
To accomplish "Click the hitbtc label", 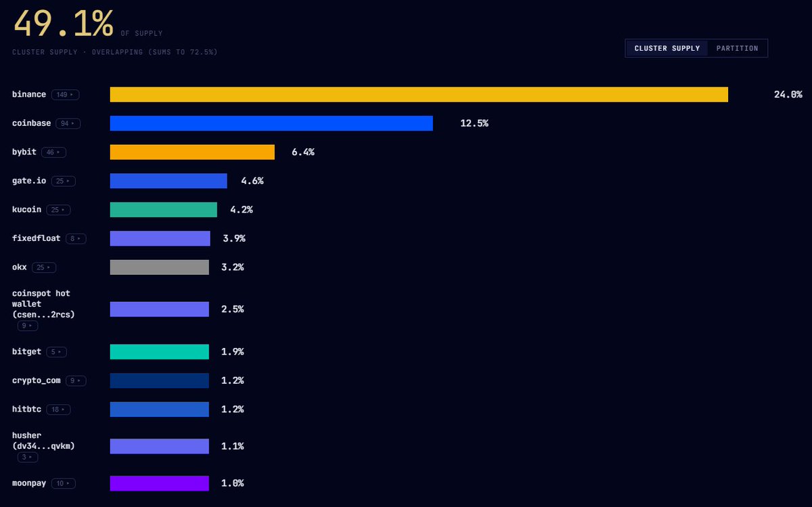I will (26, 409).
